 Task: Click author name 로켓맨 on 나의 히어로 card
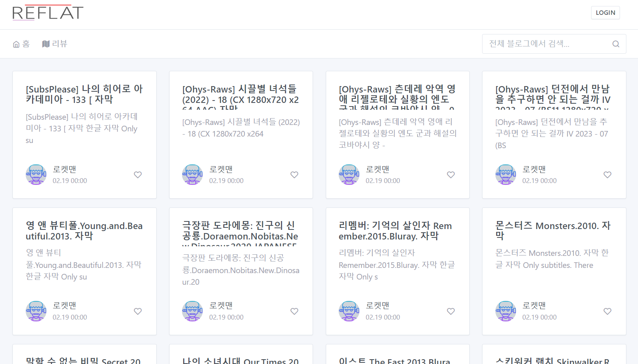pos(65,169)
